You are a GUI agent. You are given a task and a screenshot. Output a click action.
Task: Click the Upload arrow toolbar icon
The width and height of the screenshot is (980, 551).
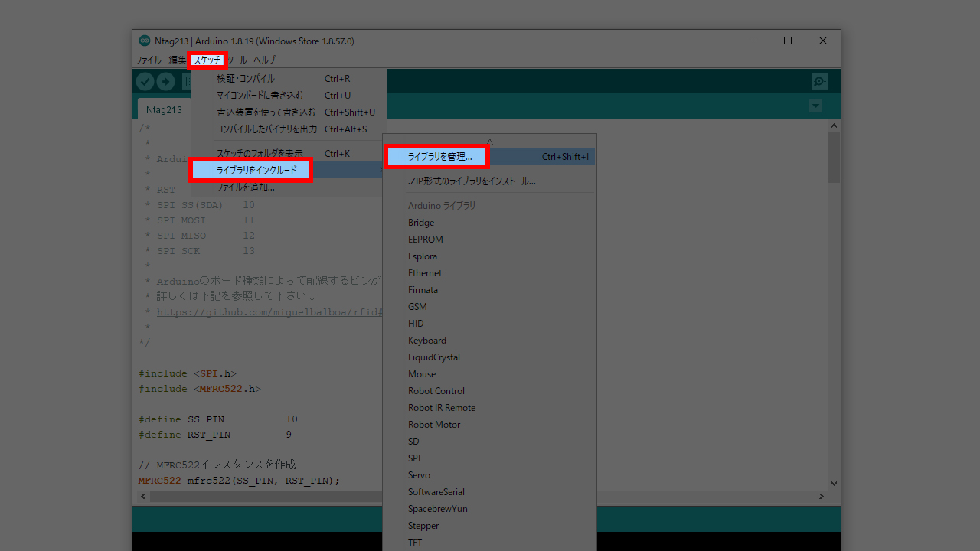165,81
